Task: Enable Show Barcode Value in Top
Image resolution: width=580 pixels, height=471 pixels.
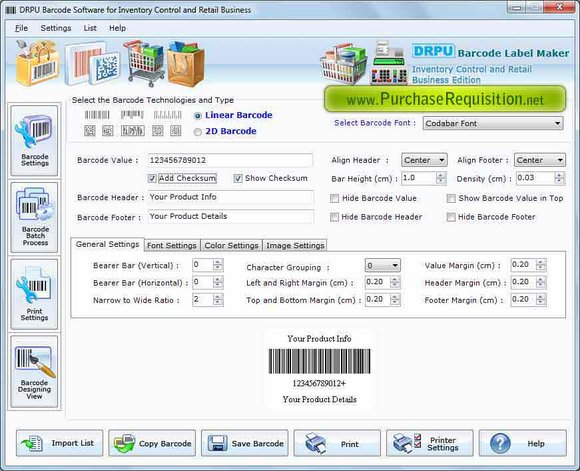Action: pyautogui.click(x=451, y=199)
